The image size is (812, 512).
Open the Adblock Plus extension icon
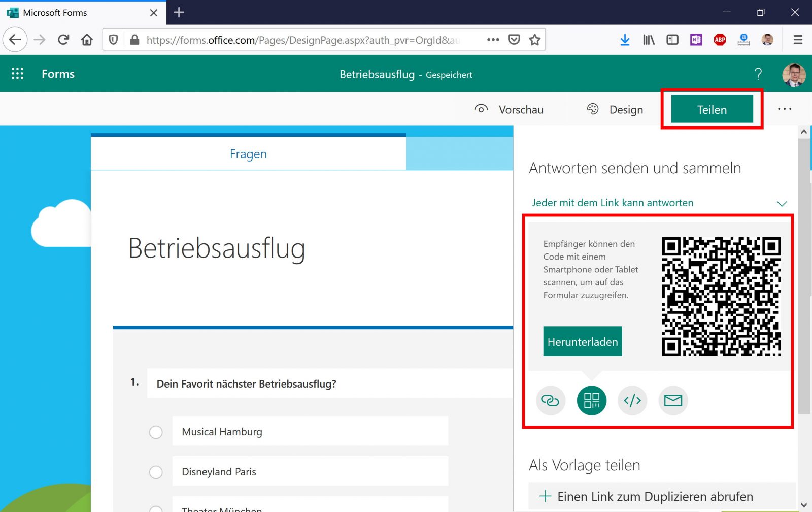[720, 39]
